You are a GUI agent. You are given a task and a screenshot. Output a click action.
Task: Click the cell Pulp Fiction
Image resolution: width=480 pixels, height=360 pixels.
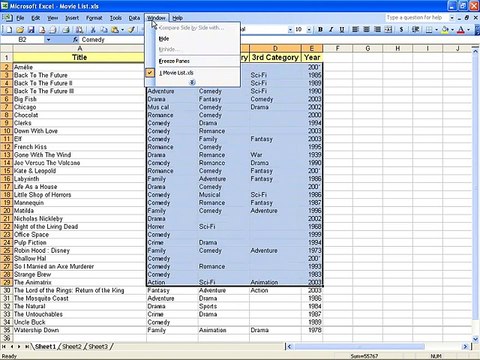tap(79, 243)
